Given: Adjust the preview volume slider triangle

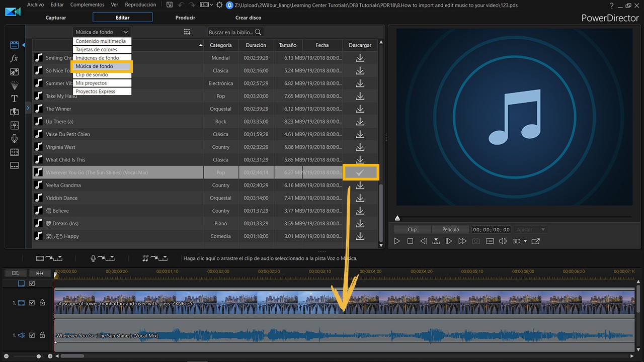Looking at the screenshot, I should tap(397, 218).
